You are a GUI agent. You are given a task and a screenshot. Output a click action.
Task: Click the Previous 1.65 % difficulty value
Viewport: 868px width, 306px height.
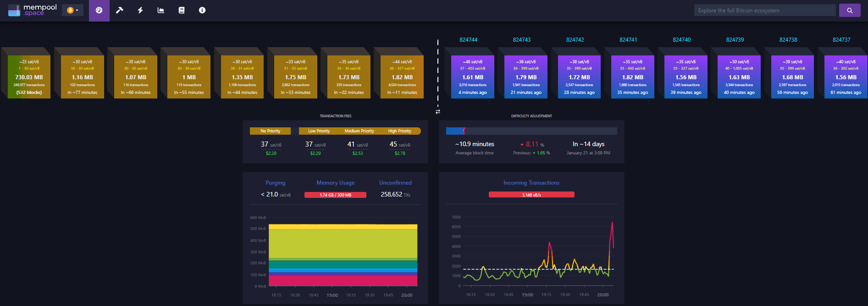(x=531, y=153)
